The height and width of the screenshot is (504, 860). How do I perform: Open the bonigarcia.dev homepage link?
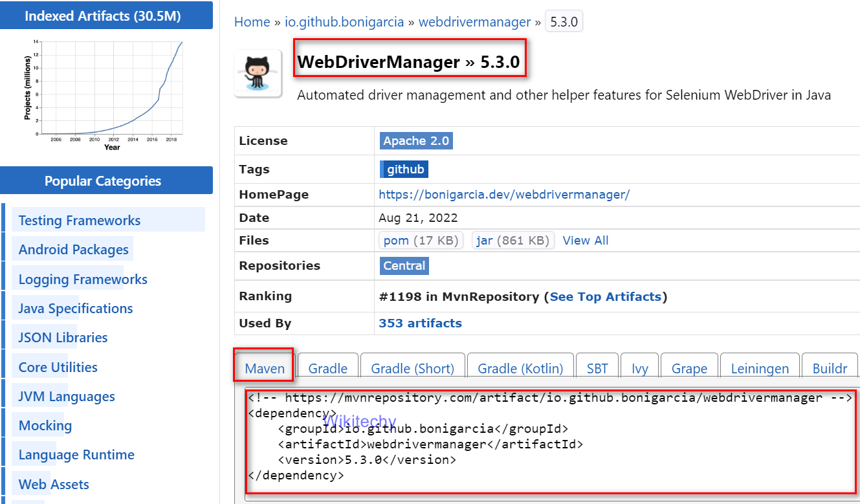(x=503, y=195)
